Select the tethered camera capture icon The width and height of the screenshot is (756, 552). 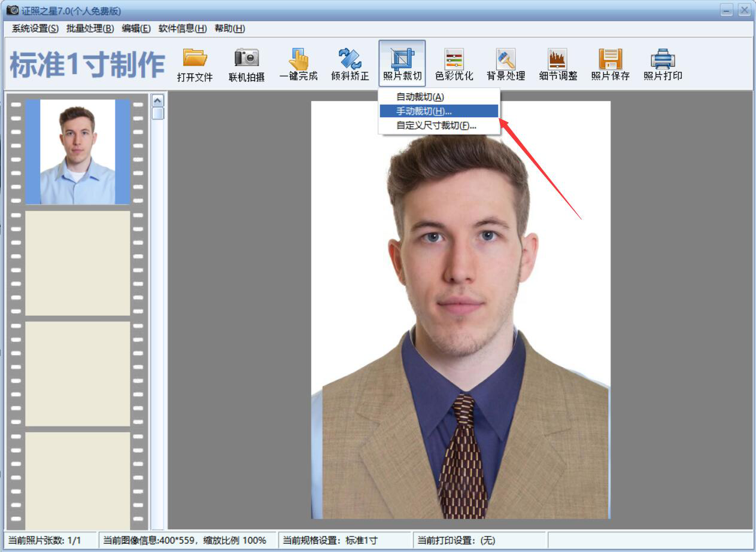(247, 59)
